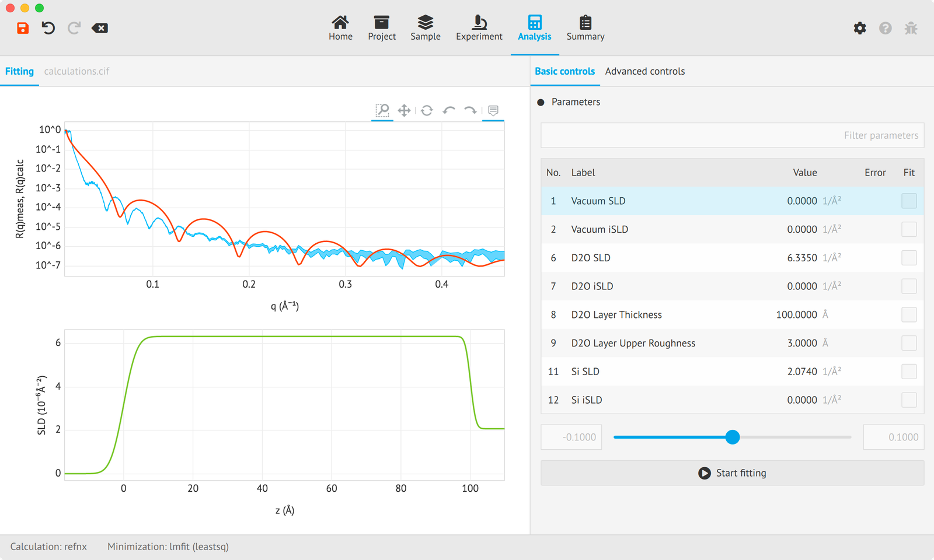Click the Filter parameters search field
934x560 pixels.
tap(732, 135)
